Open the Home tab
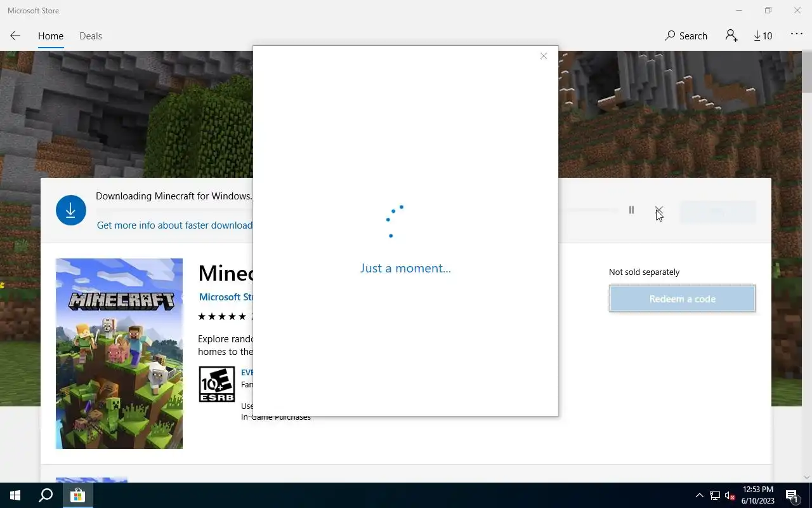Image resolution: width=812 pixels, height=508 pixels. coord(51,36)
